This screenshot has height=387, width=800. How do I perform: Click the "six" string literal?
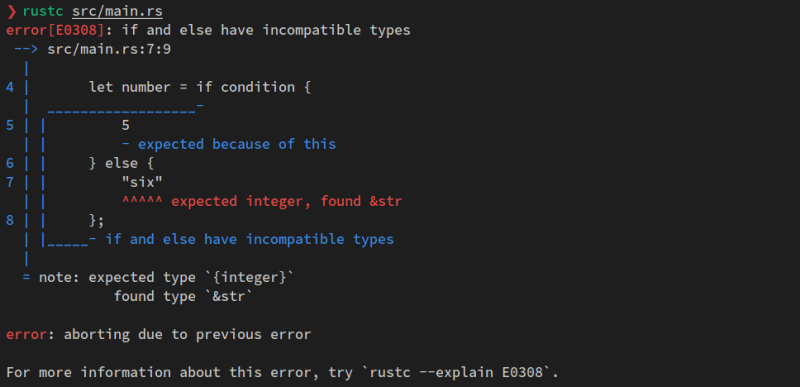(x=142, y=183)
